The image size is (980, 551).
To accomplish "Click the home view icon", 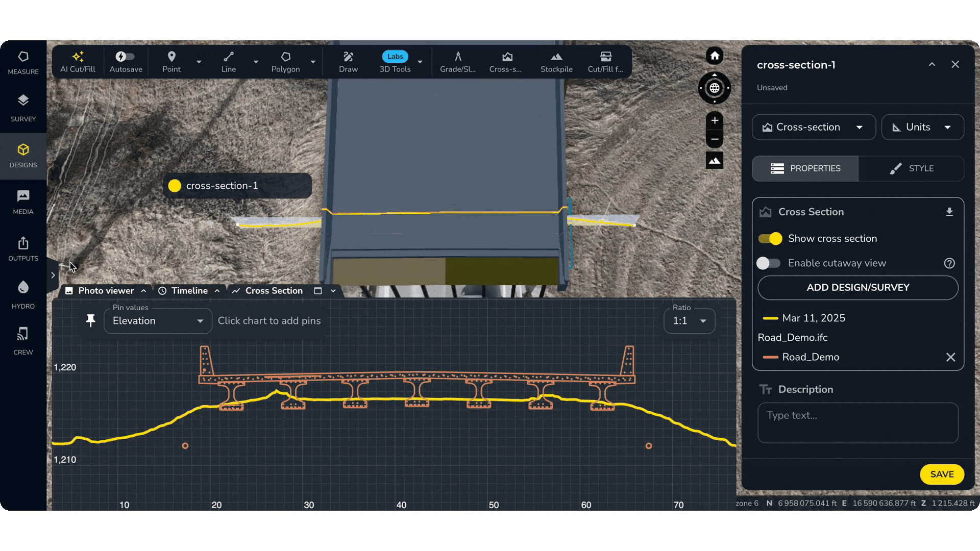I will [715, 56].
